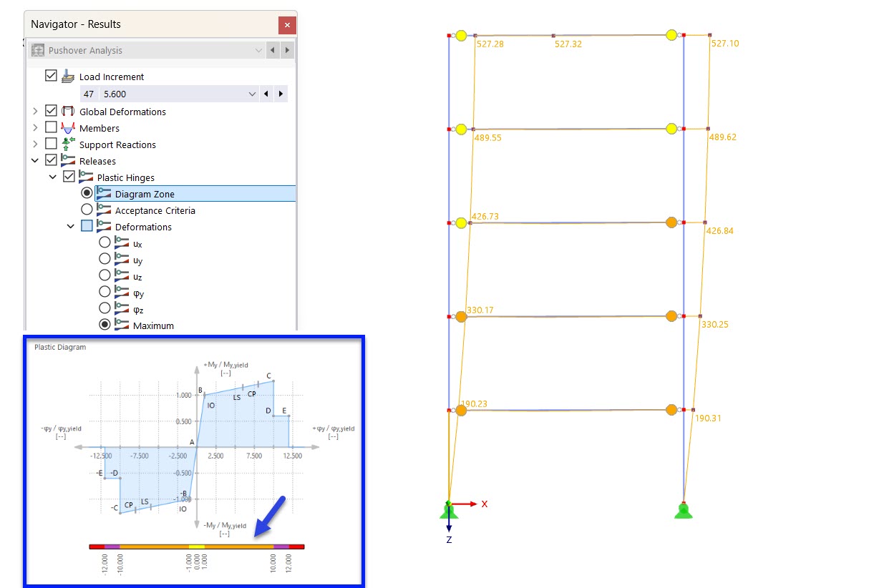Screen dimensions: 874x588
Task: Click the Global Deformations frame icon
Action: 67,112
